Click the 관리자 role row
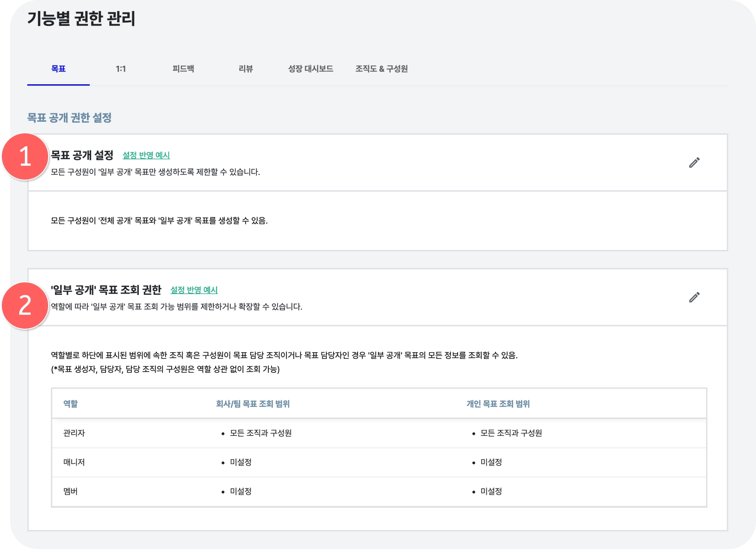The image size is (756, 549). pyautogui.click(x=74, y=433)
